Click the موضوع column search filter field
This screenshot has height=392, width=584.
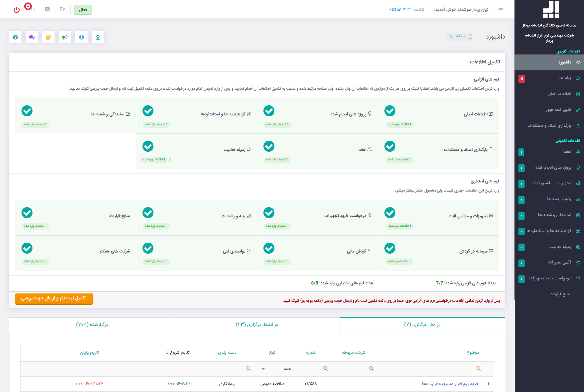[429, 369]
